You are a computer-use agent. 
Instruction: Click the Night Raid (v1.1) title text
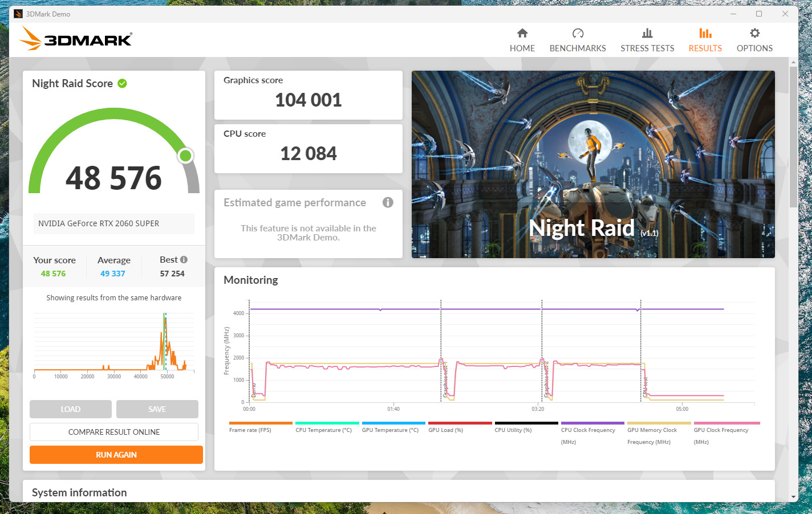(x=594, y=228)
